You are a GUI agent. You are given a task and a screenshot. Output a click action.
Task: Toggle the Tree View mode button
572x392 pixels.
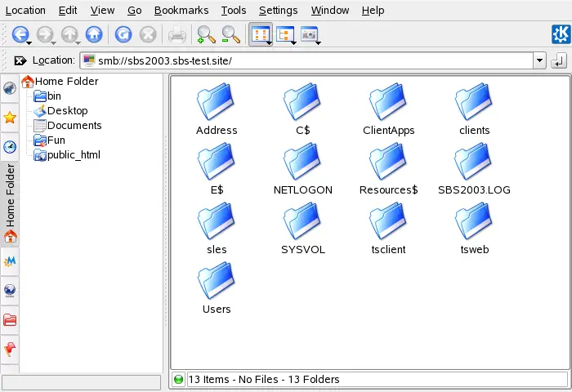285,34
